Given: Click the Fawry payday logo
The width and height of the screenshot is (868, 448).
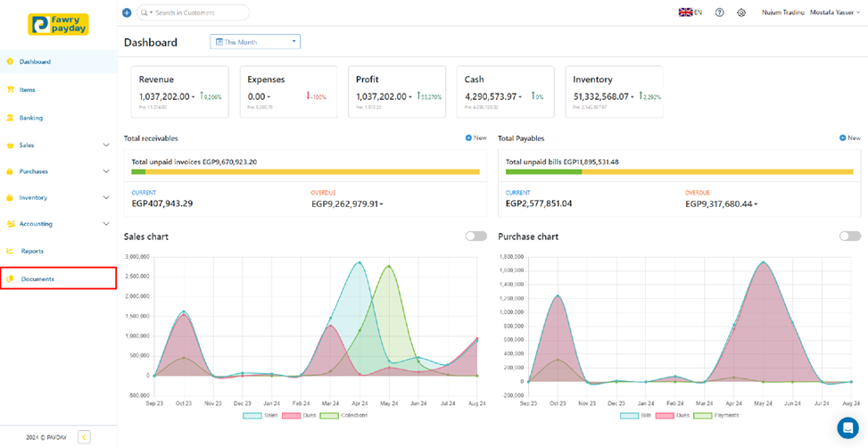Looking at the screenshot, I should 58,24.
